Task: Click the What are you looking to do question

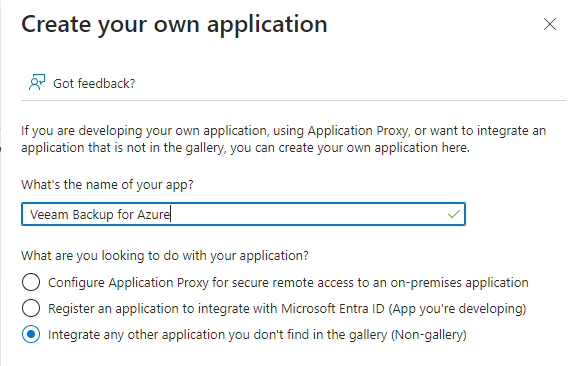Action: click(x=165, y=256)
